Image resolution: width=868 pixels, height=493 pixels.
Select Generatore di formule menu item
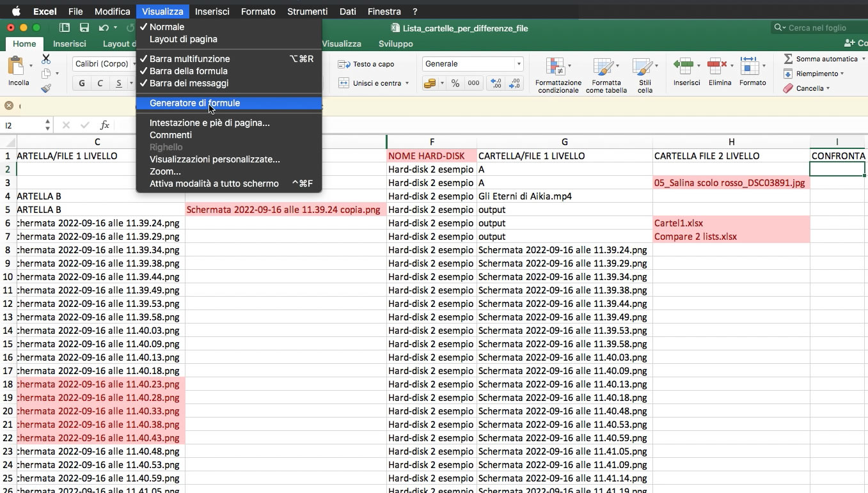point(229,103)
